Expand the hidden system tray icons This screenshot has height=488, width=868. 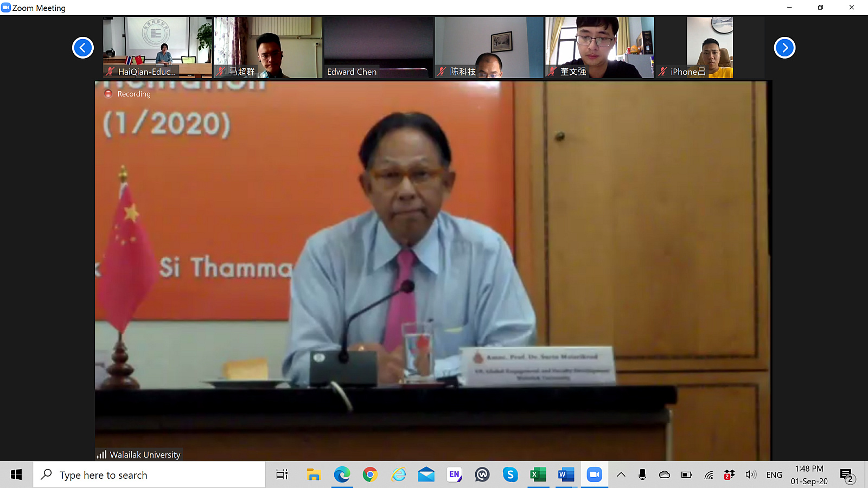621,475
